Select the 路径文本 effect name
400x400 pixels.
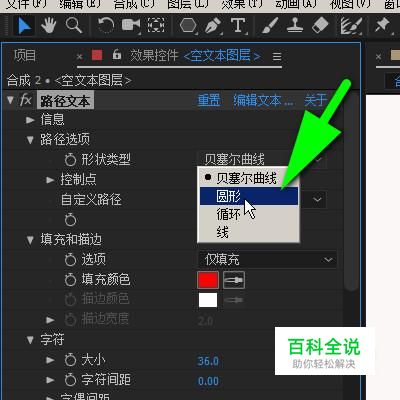(65, 101)
